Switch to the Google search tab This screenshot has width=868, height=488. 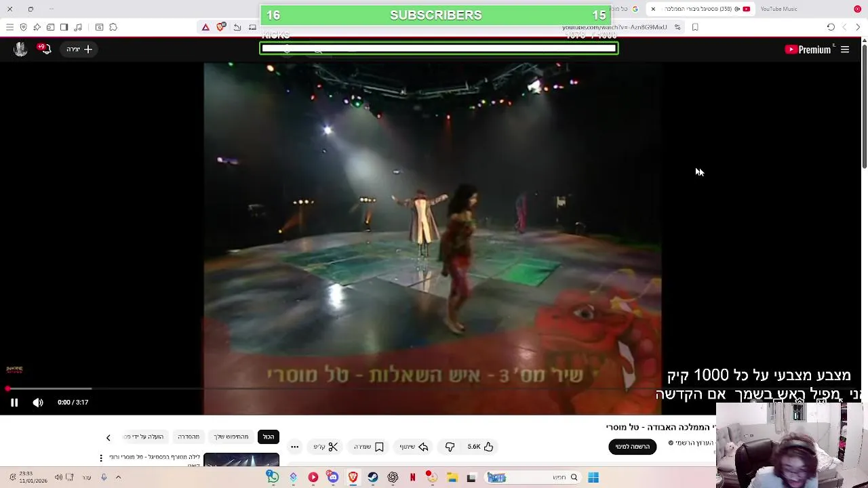click(x=623, y=9)
